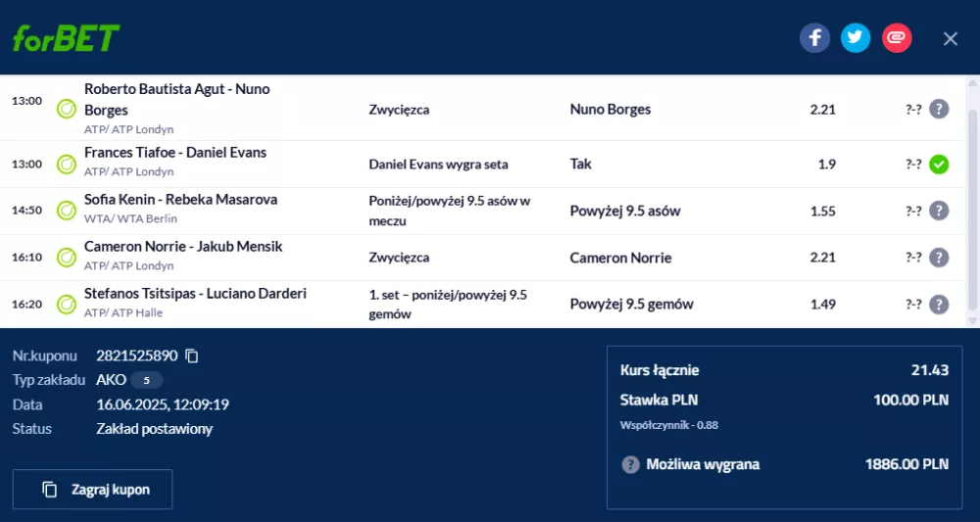Click the forBET logo

(x=66, y=38)
